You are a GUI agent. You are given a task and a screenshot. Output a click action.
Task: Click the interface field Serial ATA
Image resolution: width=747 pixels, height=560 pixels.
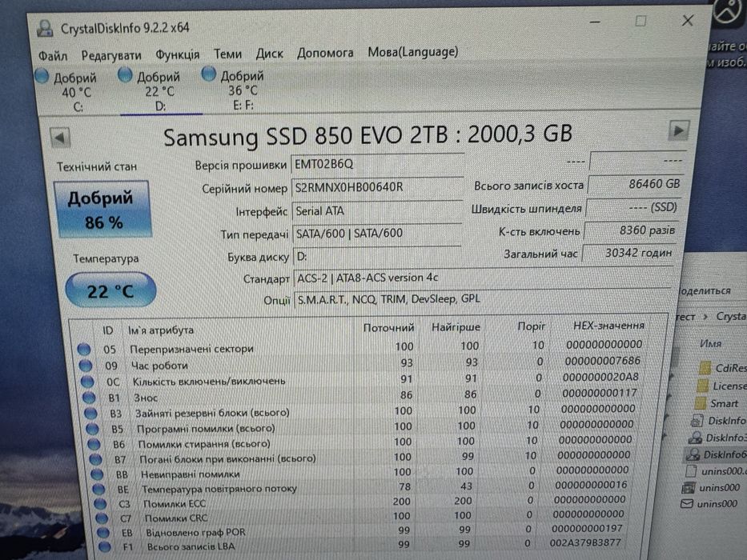tap(377, 210)
